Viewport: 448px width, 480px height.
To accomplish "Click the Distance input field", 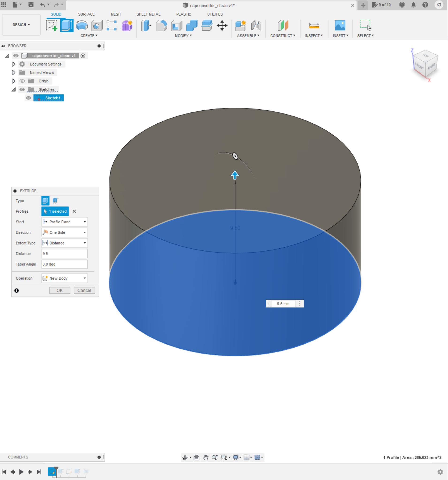I will [65, 254].
